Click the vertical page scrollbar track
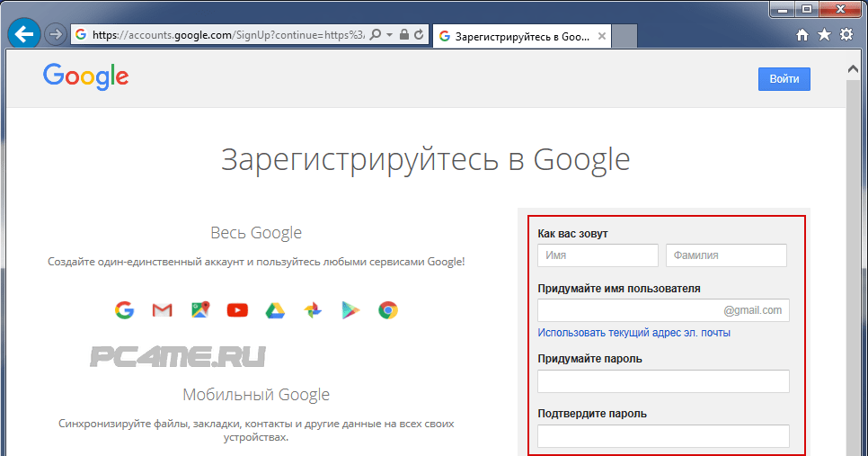 point(853,266)
